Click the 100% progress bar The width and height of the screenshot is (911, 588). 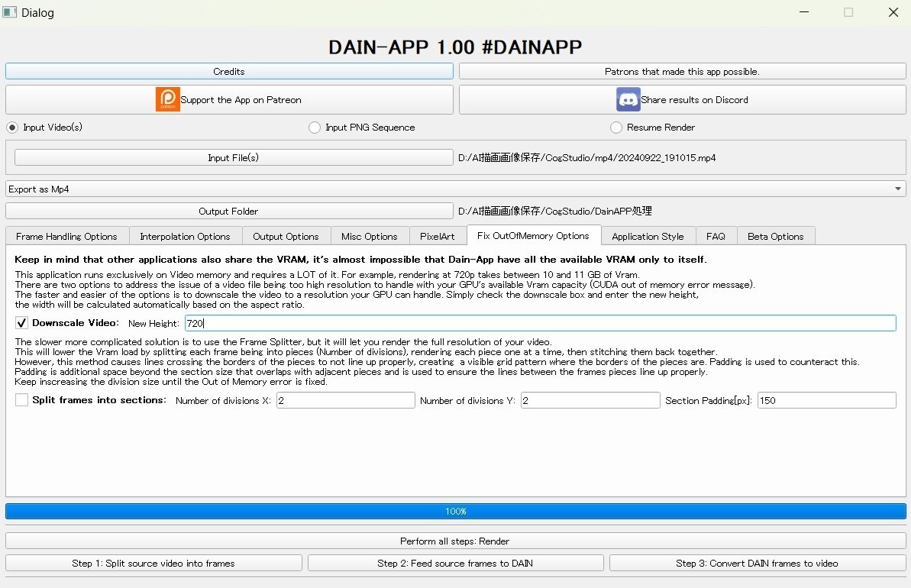[455, 512]
